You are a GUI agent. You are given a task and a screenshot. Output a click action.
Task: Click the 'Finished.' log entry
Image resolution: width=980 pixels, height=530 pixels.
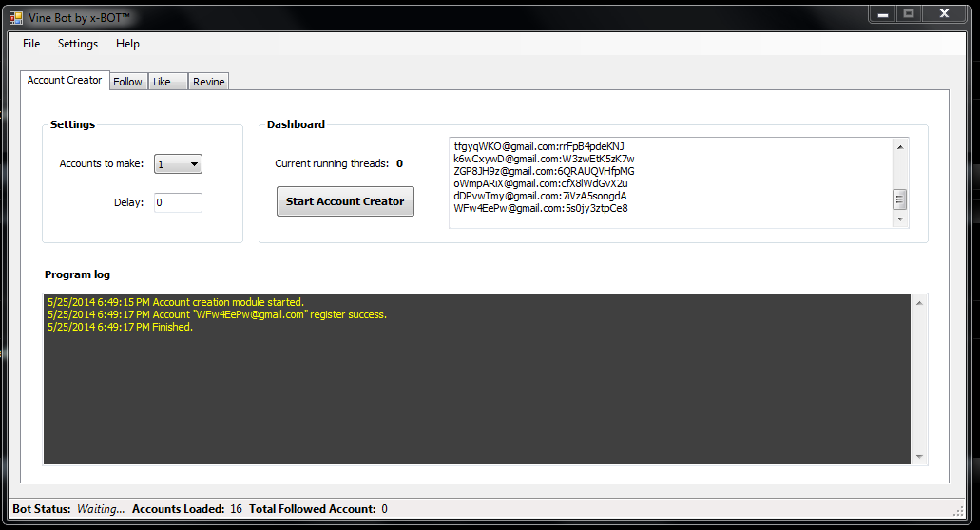[120, 327]
